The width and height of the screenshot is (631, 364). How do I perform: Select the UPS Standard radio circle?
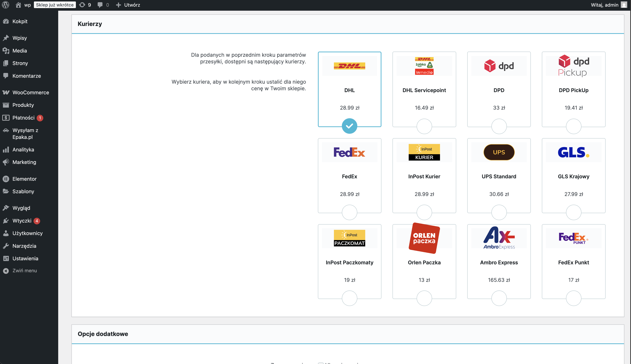(x=499, y=212)
